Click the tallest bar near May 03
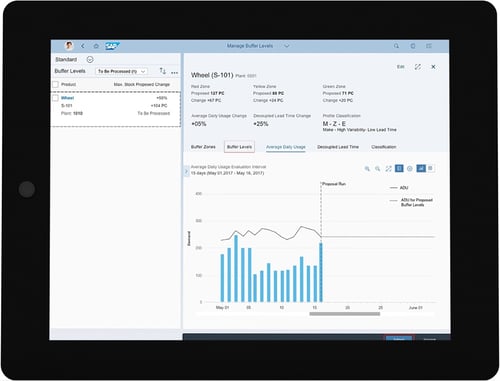Image resolution: width=500 pixels, height=381 pixels. (236, 268)
